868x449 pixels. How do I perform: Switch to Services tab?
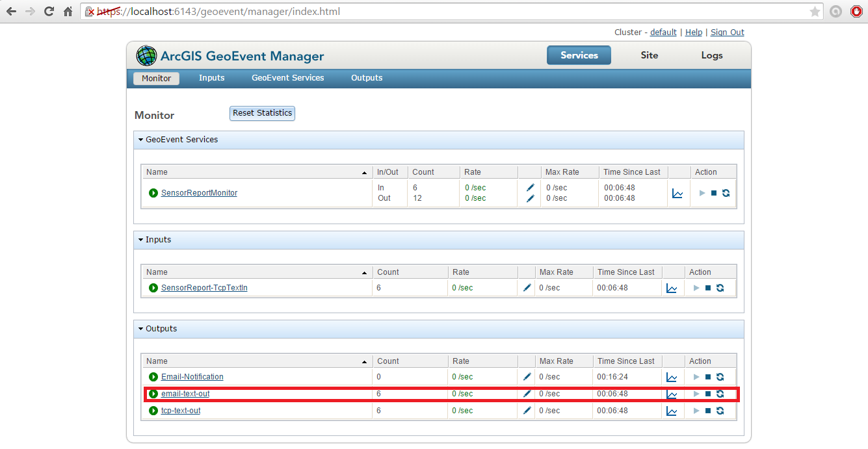(579, 55)
